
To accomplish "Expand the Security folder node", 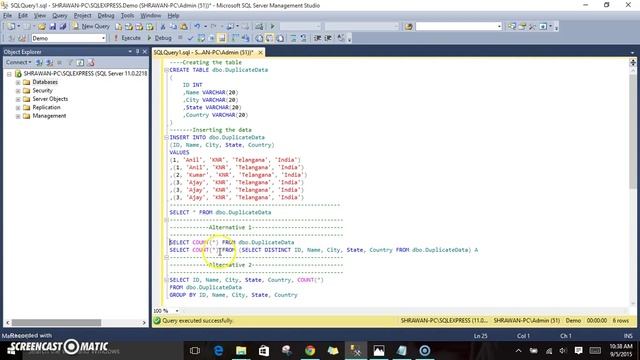I will coord(18,91).
